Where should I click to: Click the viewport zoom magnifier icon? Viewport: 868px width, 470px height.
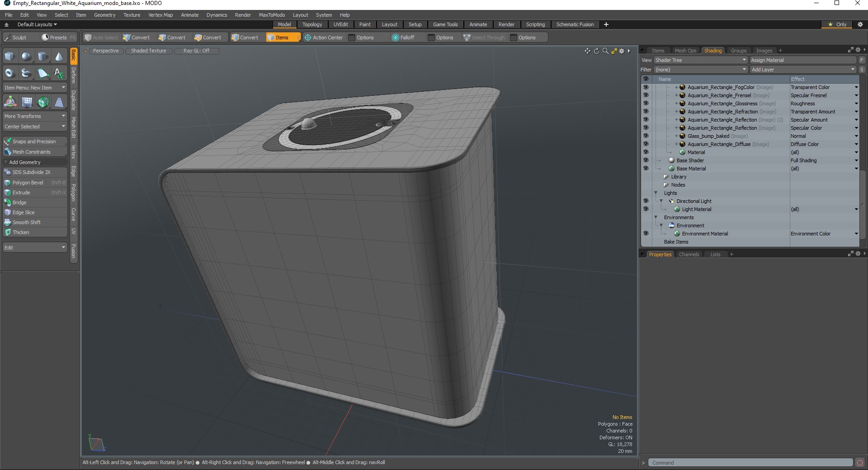click(x=605, y=51)
